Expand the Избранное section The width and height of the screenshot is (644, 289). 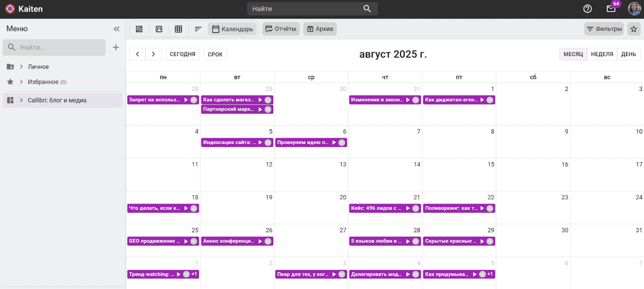pyautogui.click(x=21, y=82)
